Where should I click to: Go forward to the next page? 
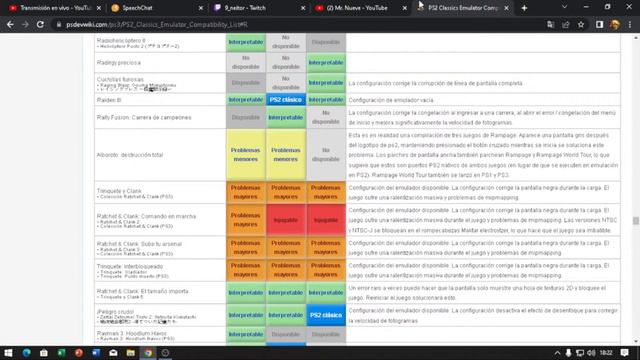(x=25, y=24)
